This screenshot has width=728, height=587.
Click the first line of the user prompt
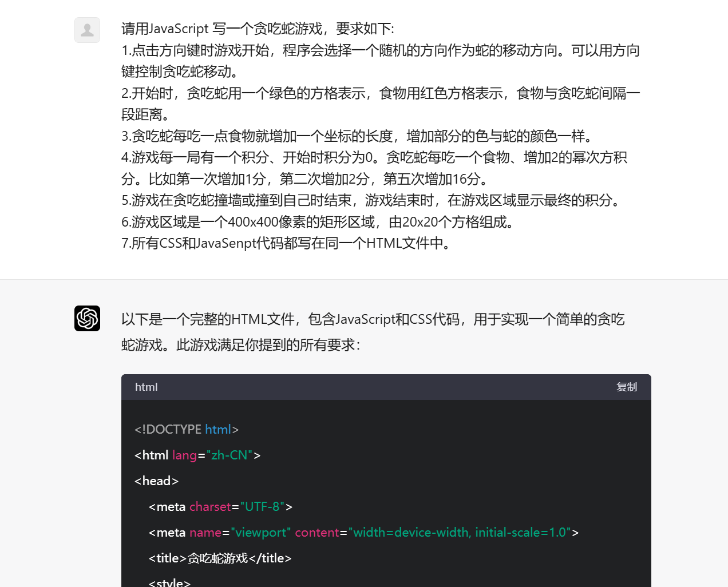pos(258,29)
